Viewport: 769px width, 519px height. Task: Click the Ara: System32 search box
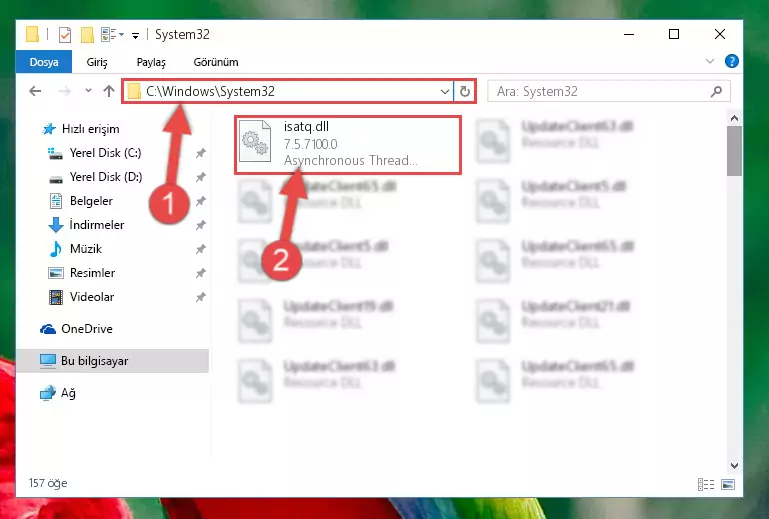click(x=609, y=91)
